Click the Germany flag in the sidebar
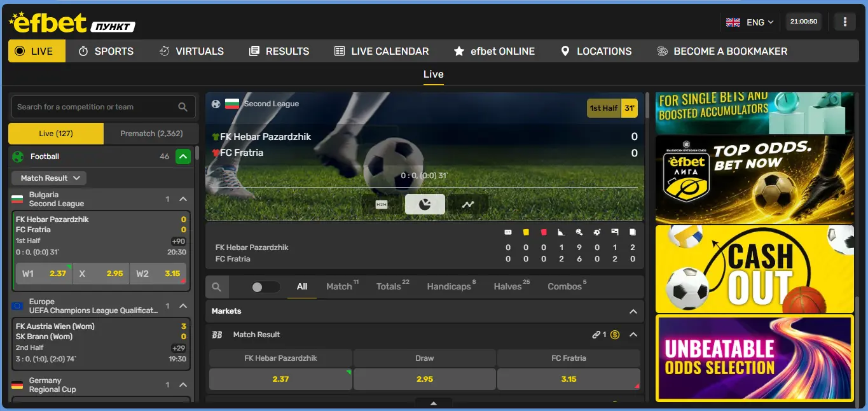The height and width of the screenshot is (411, 868). click(x=18, y=385)
